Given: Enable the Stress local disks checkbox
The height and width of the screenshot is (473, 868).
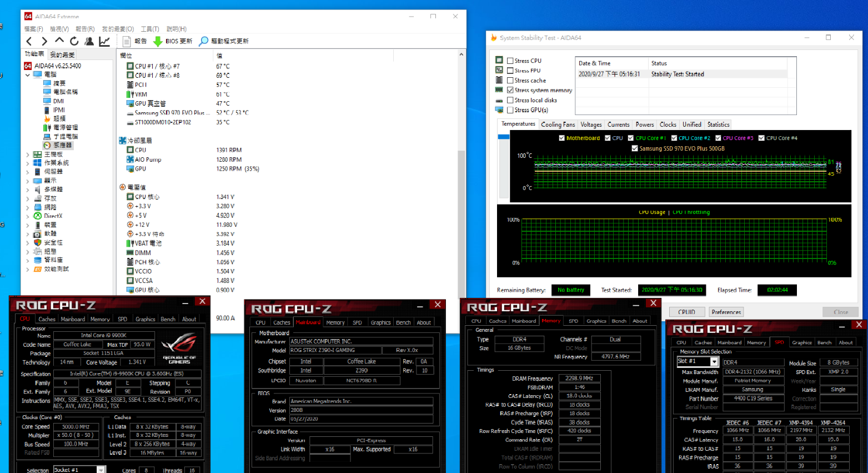Looking at the screenshot, I should 510,100.
